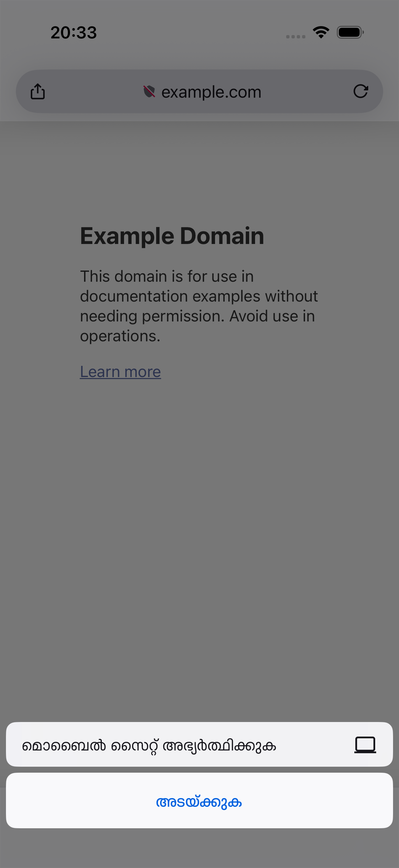Select മൊബൈൽ സൈറ്റ് അഭ്യർത്ഥിക്കുക menu option

click(199, 745)
